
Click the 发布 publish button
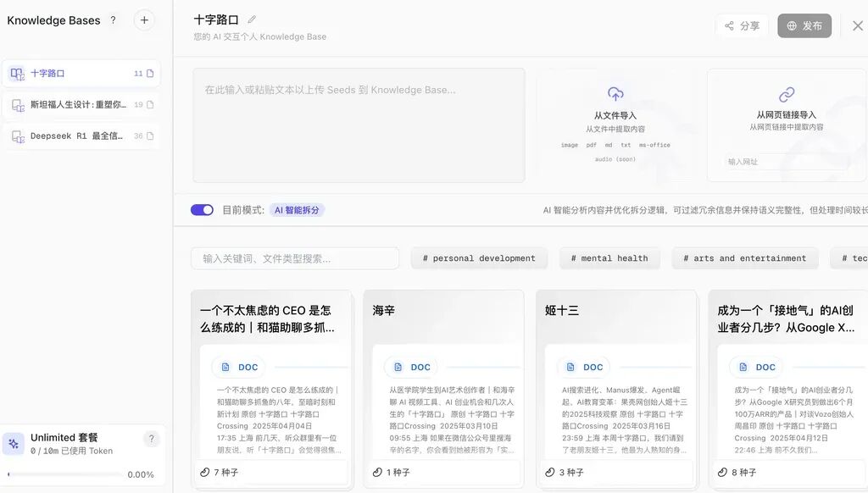click(x=804, y=26)
